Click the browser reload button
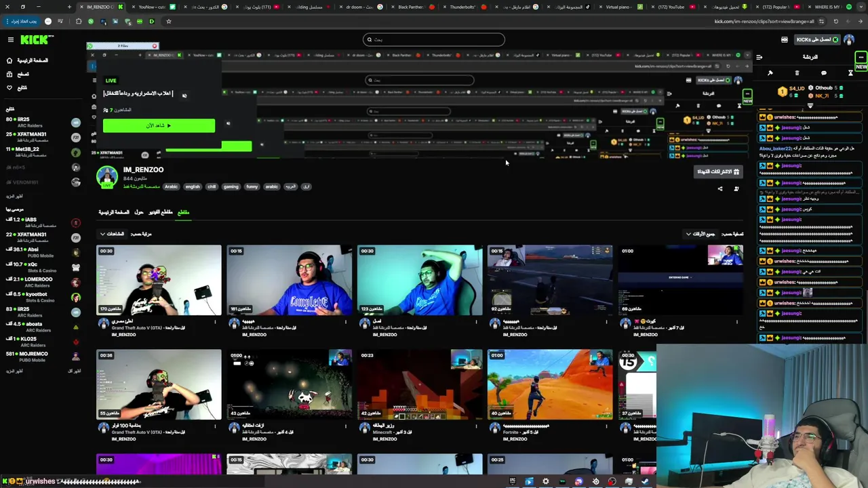 pos(835,21)
